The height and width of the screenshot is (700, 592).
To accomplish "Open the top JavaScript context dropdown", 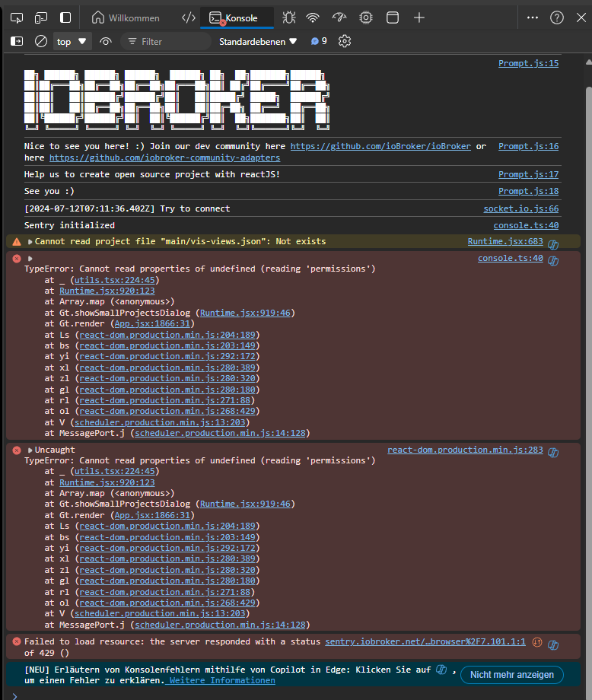I will pos(72,41).
